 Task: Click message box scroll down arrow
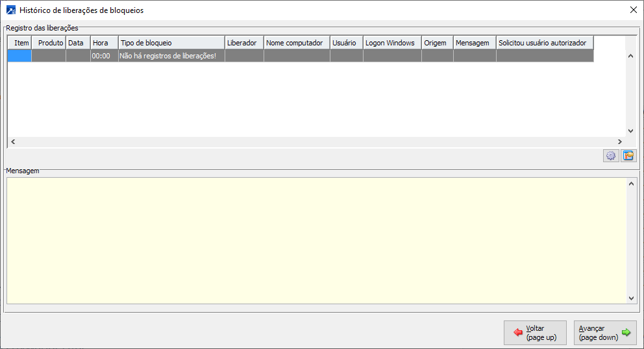click(631, 298)
